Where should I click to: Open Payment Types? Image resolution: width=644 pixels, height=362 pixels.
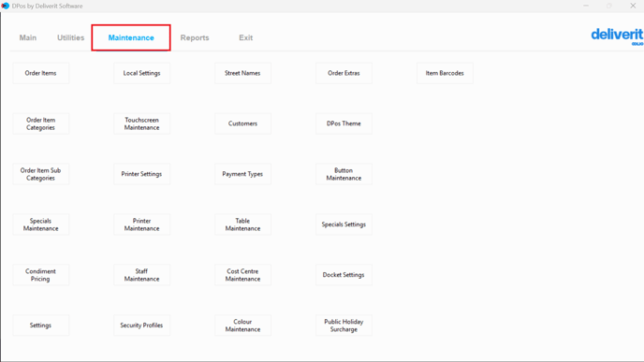click(242, 174)
